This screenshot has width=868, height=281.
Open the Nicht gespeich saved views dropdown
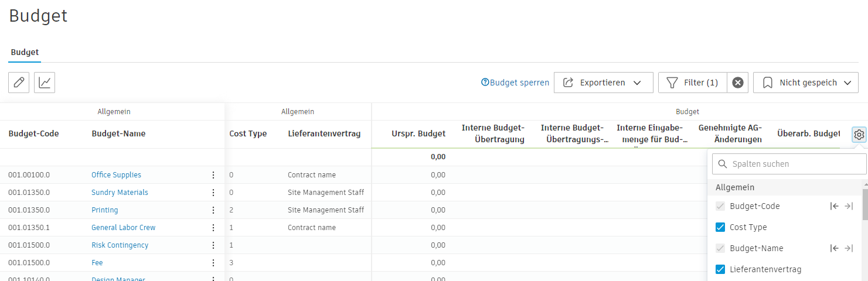805,83
